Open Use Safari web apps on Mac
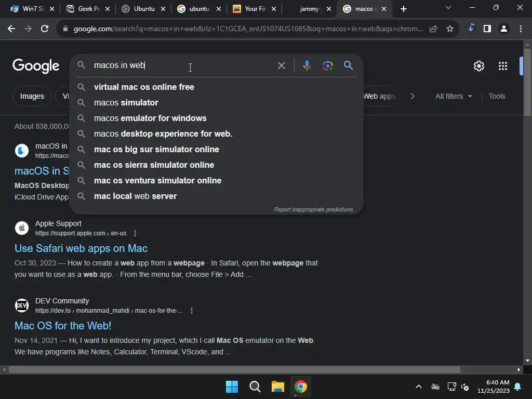The image size is (532, 399). point(81,249)
